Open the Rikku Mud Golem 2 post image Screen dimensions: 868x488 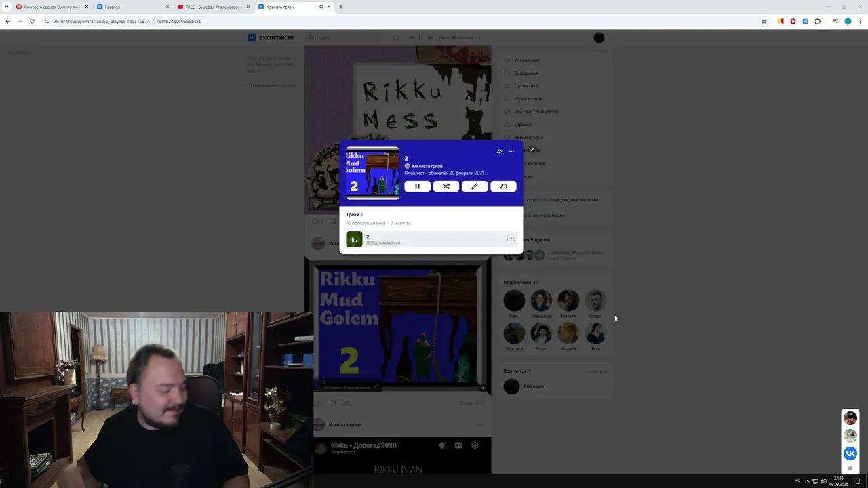(398, 327)
